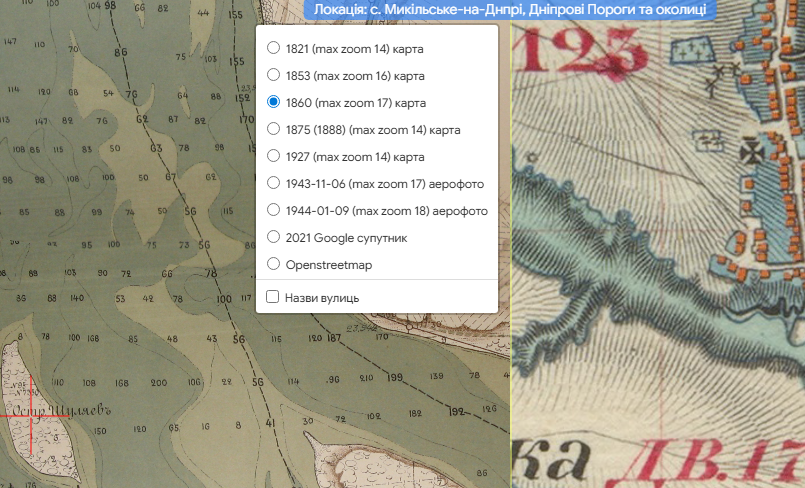
Task: Click the Локація header banner
Action: click(510, 9)
